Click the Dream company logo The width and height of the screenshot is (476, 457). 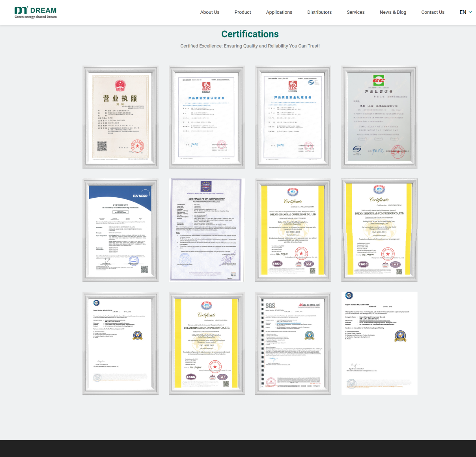coord(35,12)
